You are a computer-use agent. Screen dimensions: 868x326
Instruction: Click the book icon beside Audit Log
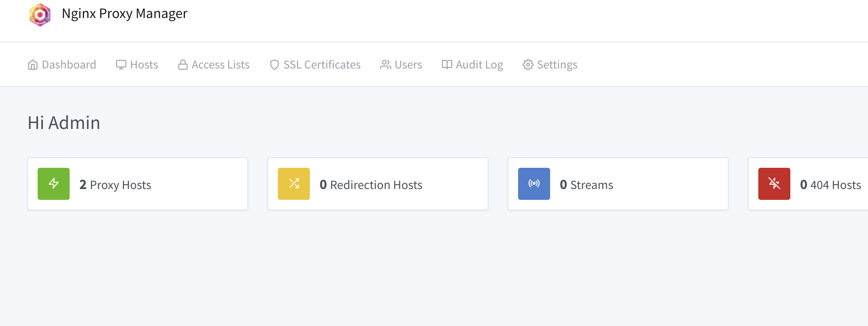coord(447,64)
